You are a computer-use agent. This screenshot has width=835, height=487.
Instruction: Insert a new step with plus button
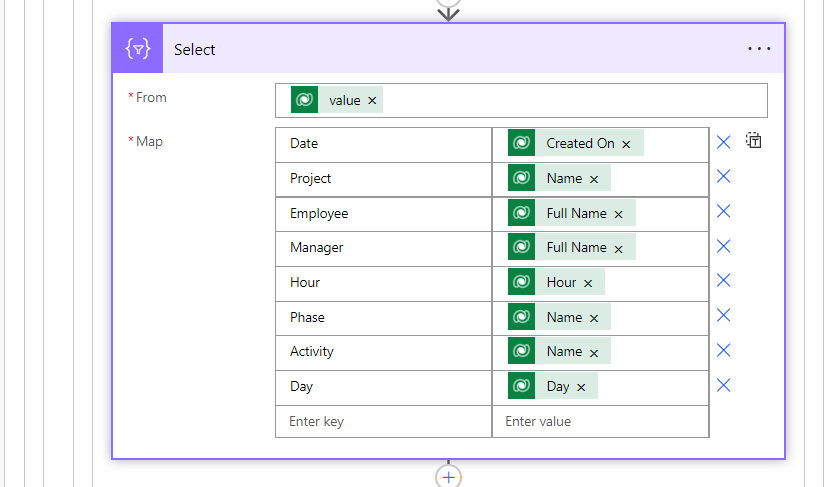coord(448,476)
